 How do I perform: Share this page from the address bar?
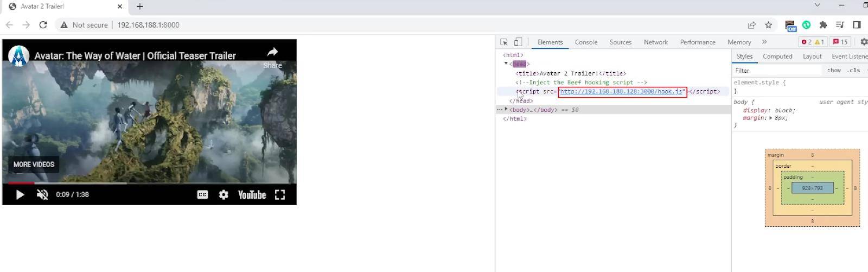[x=751, y=25]
